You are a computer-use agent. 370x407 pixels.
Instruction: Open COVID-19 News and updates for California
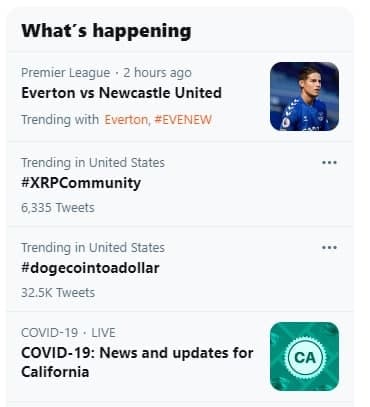[x=137, y=362]
